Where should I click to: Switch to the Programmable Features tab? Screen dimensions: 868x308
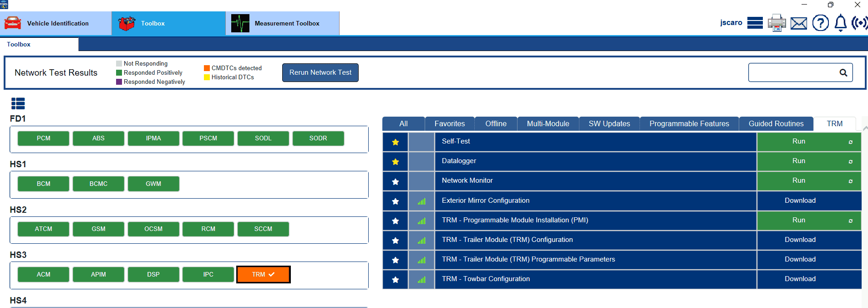pyautogui.click(x=689, y=124)
